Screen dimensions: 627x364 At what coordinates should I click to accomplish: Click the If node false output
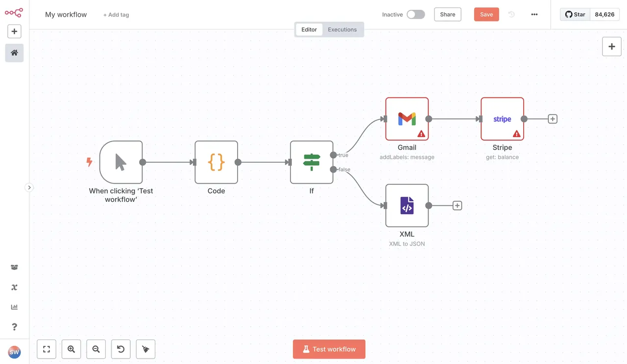333,170
